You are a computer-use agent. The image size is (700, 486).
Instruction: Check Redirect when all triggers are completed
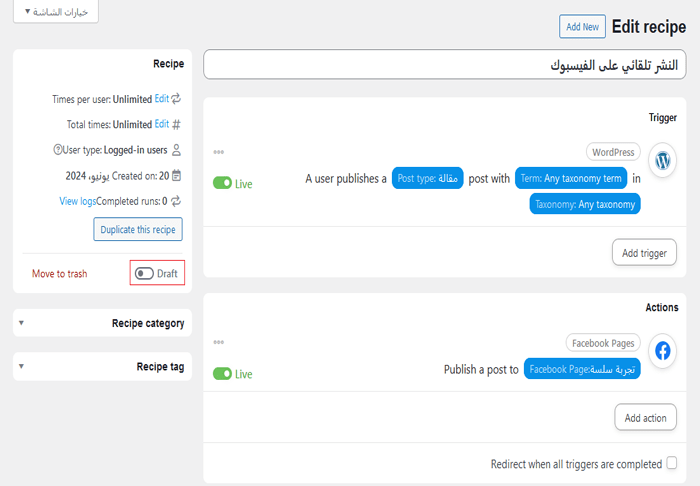pyautogui.click(x=672, y=463)
